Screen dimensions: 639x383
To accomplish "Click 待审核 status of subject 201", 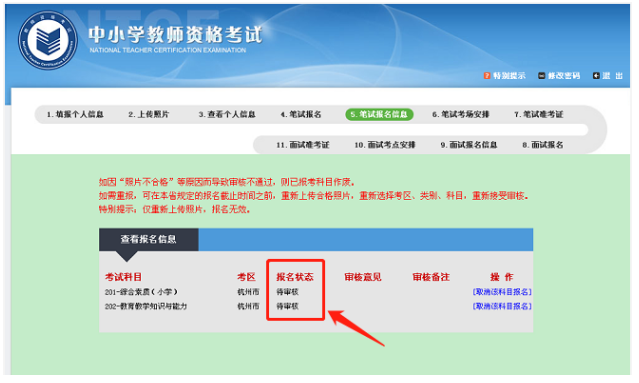I will [x=287, y=292].
